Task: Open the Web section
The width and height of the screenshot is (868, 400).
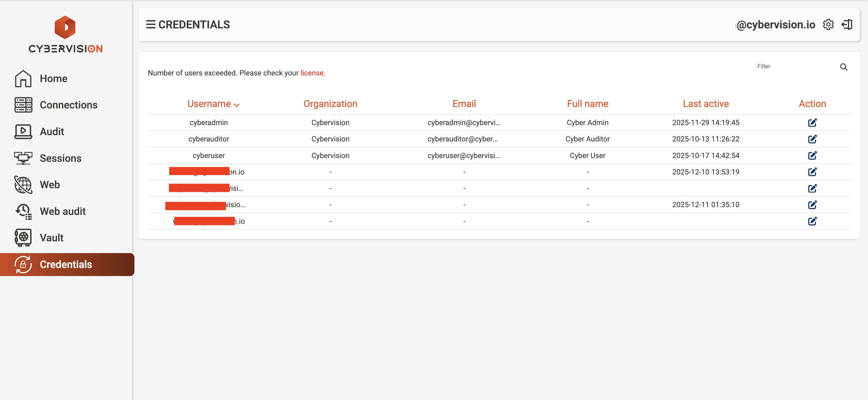Action: click(50, 185)
